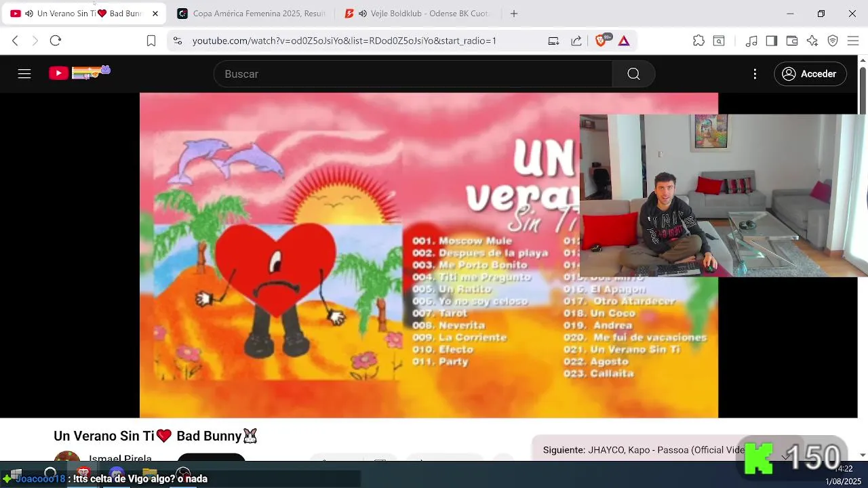Open the Brave Wallet icon

[x=792, y=41]
